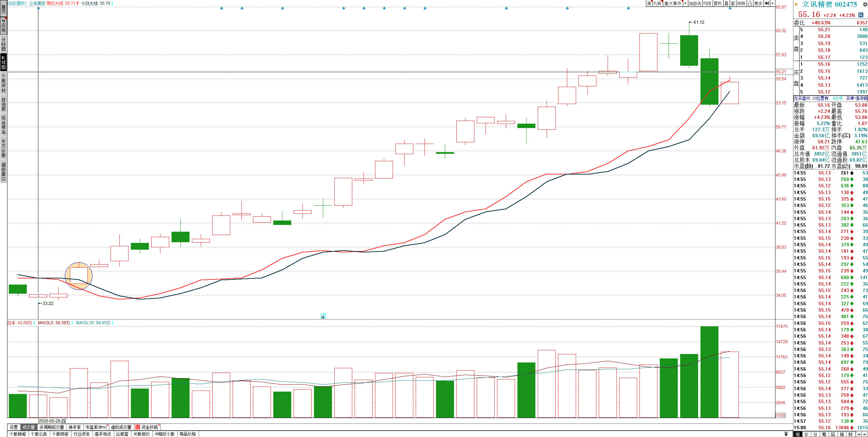868x437 pixels.
Task: Open the dropdown arrow beside the collapse icon
Action: point(773,3)
